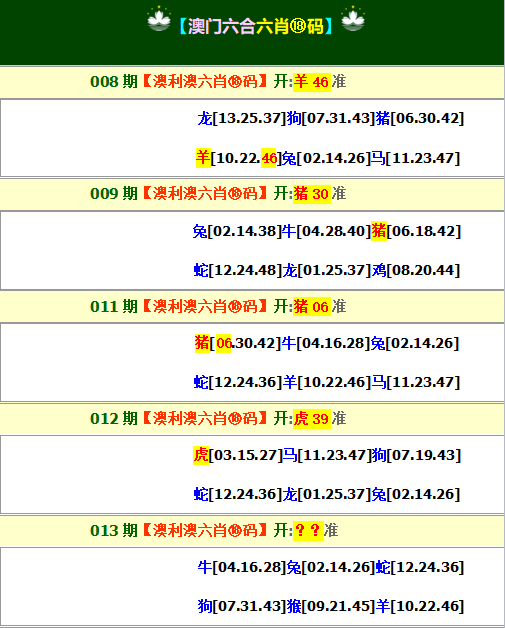Select the 013 期 header label
The width and height of the screenshot is (505, 628).
(114, 531)
